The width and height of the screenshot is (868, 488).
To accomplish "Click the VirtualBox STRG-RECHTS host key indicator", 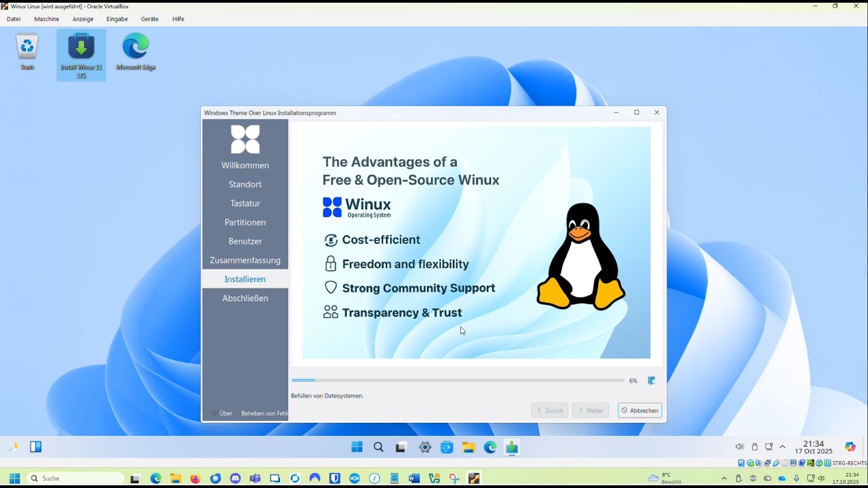I will [x=850, y=464].
